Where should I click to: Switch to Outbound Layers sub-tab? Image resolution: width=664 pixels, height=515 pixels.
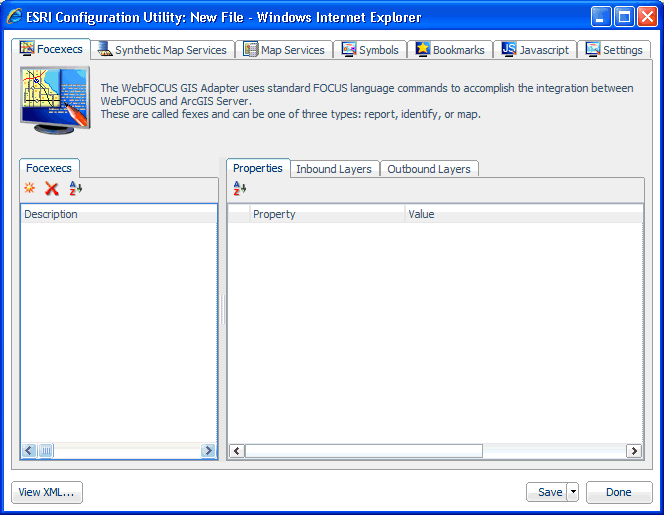point(429,169)
